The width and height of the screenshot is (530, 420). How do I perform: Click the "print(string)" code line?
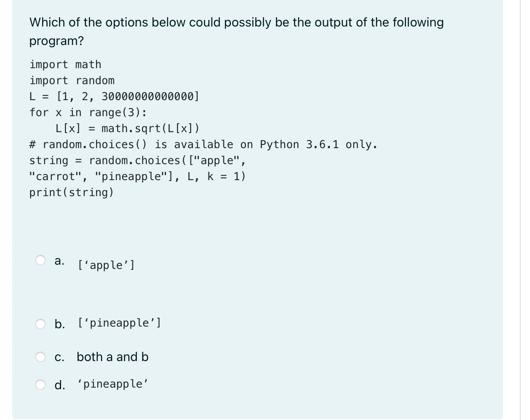(72, 192)
